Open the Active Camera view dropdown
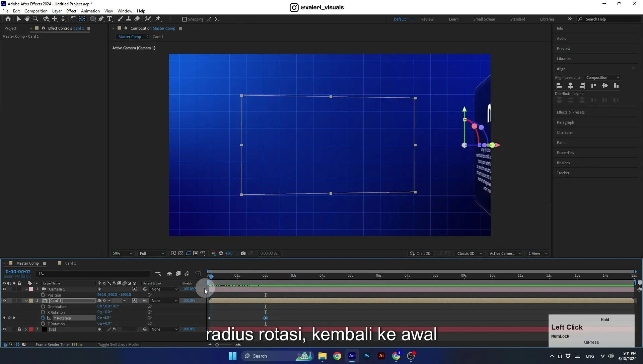 click(x=505, y=253)
